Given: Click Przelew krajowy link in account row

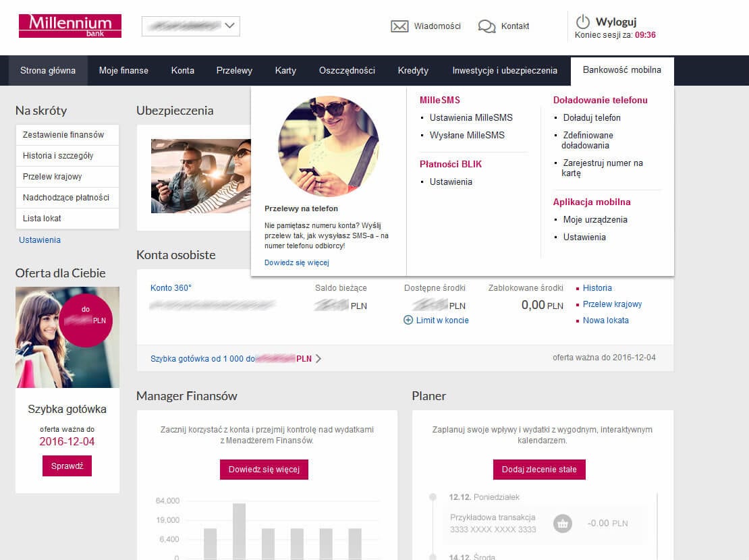Looking at the screenshot, I should (x=613, y=304).
